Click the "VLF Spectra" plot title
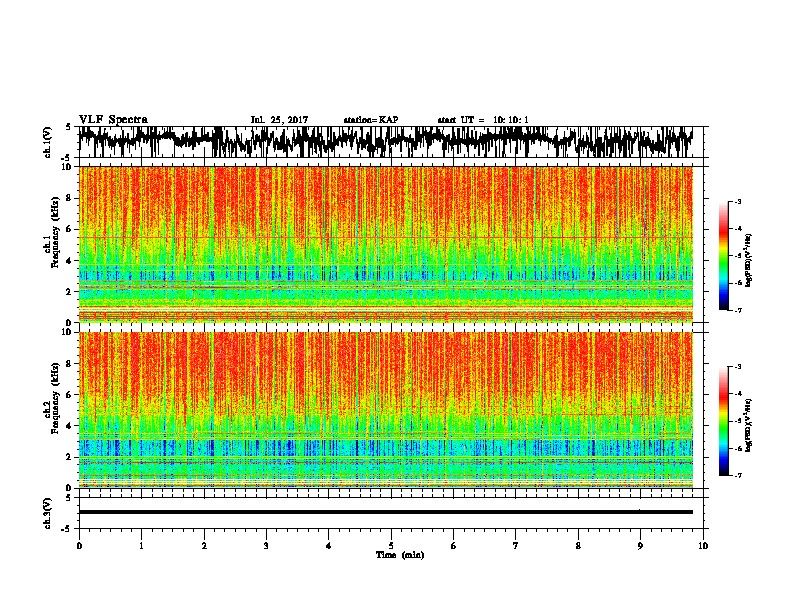The height and width of the screenshot is (612, 792). tap(113, 119)
